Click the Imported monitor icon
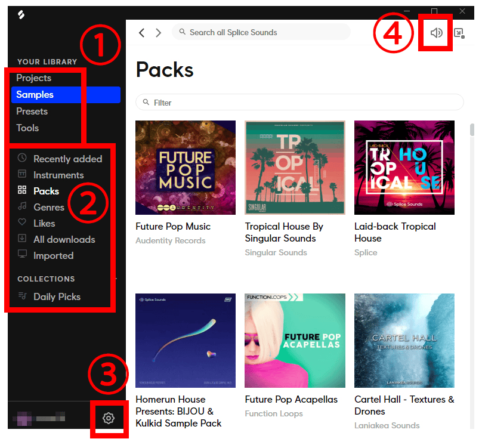482x448 pixels. pos(22,254)
